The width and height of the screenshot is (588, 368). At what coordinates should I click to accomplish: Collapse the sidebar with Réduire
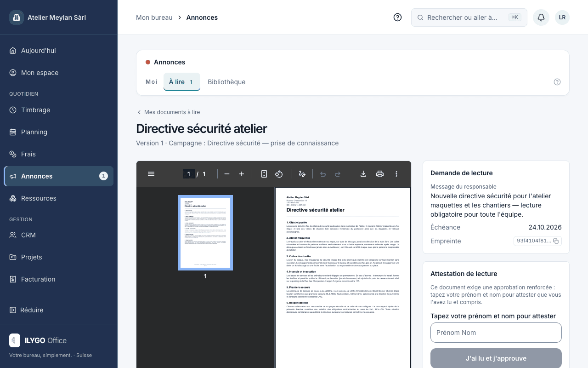coord(59,310)
